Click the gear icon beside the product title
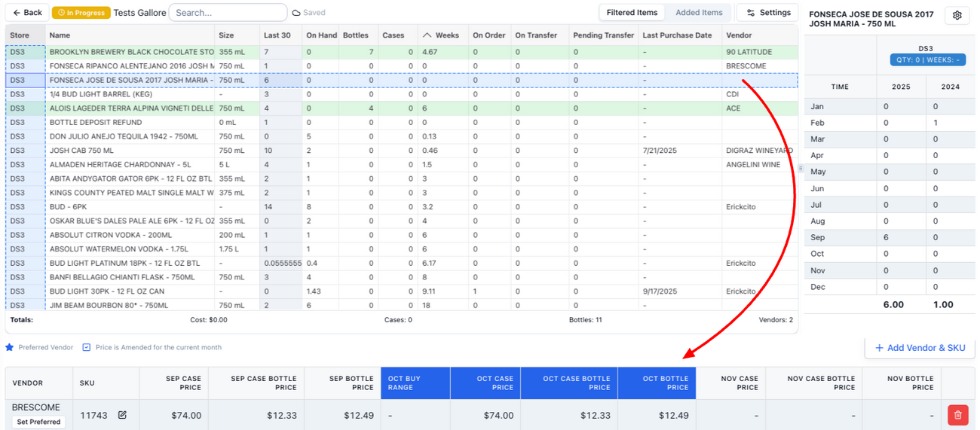Viewport: 980px width, 430px height. pyautogui.click(x=957, y=16)
